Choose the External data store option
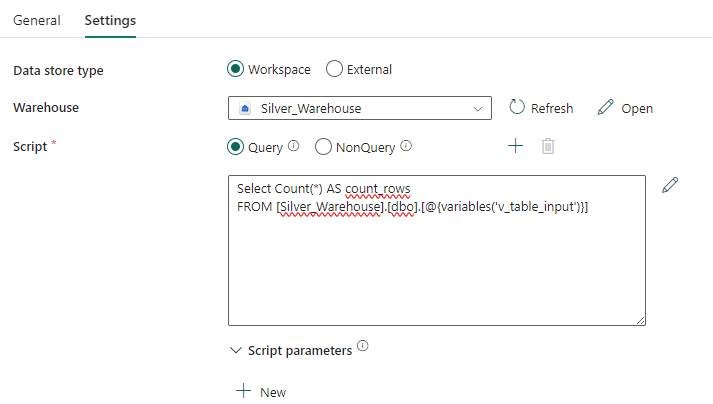 point(335,69)
